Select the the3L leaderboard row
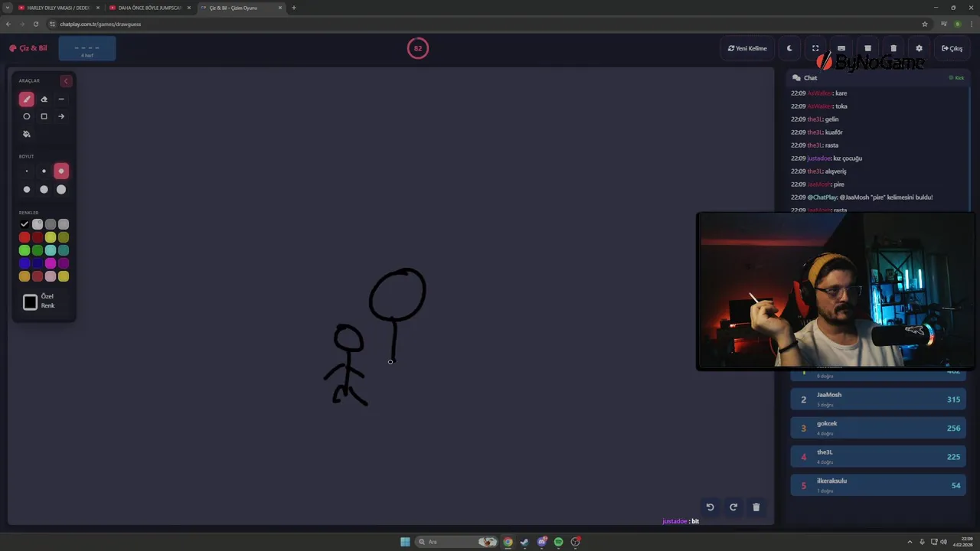This screenshot has width=980, height=551. click(878, 456)
